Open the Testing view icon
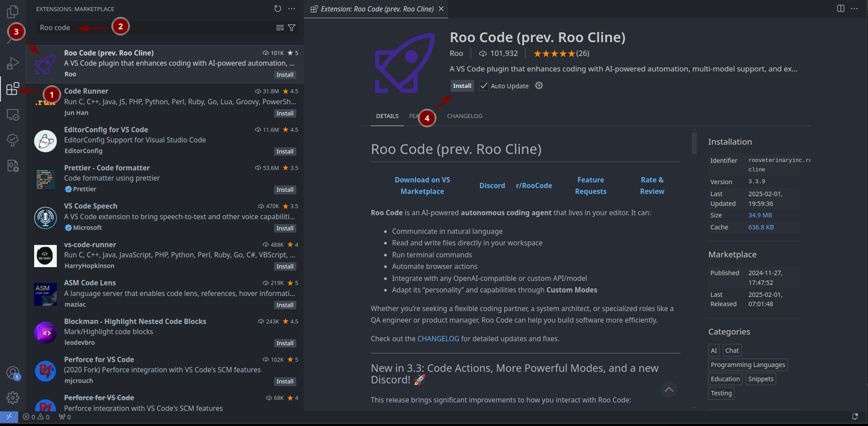Image resolution: width=868 pixels, height=426 pixels. 13,140
